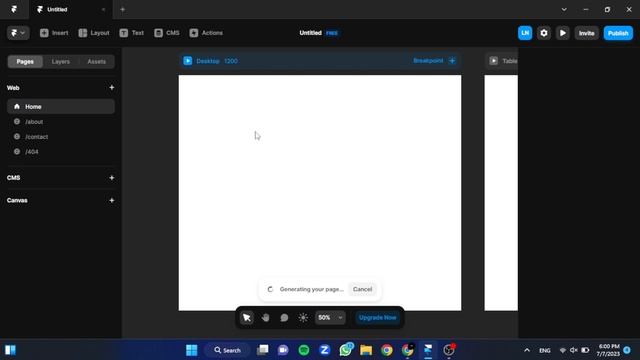Switch to the Pages tab

coord(25,62)
